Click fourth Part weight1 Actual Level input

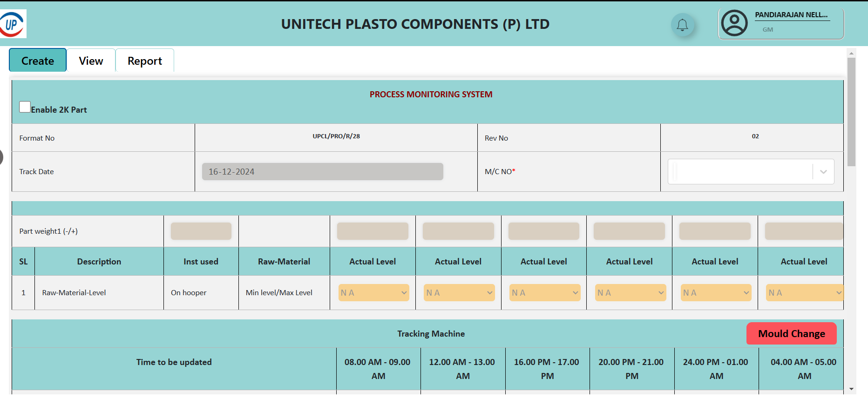pos(629,231)
